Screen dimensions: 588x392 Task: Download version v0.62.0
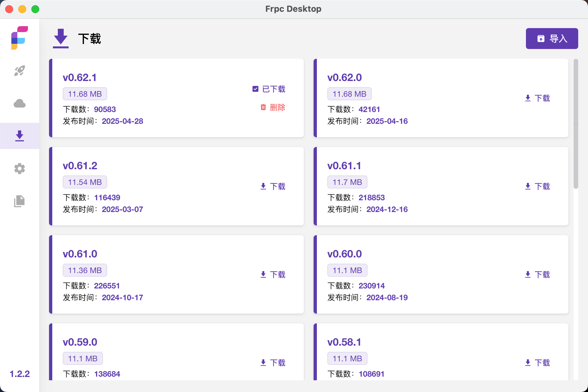point(537,98)
